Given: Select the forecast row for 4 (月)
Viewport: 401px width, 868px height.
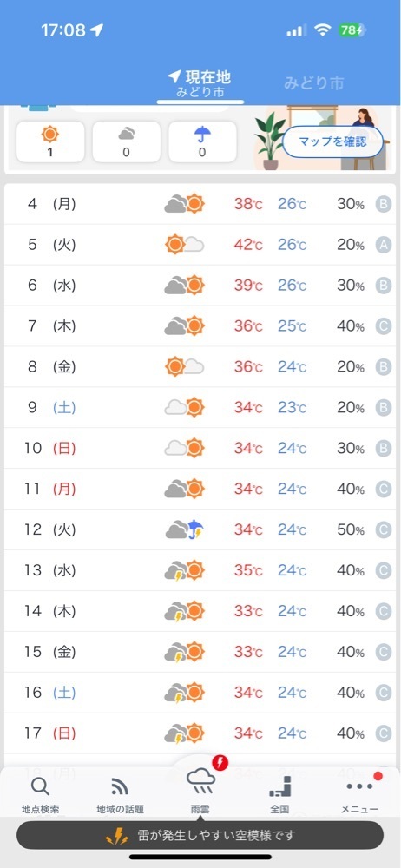Looking at the screenshot, I should [200, 204].
